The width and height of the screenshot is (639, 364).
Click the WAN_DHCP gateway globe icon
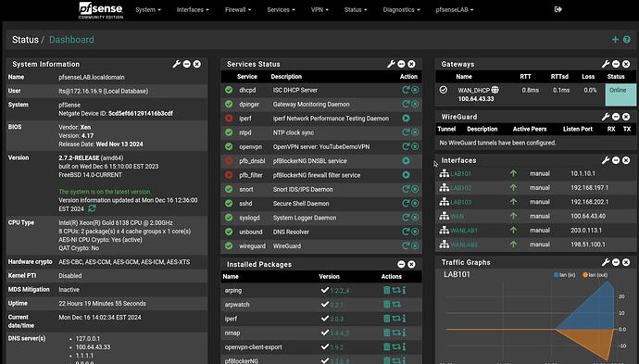495,90
